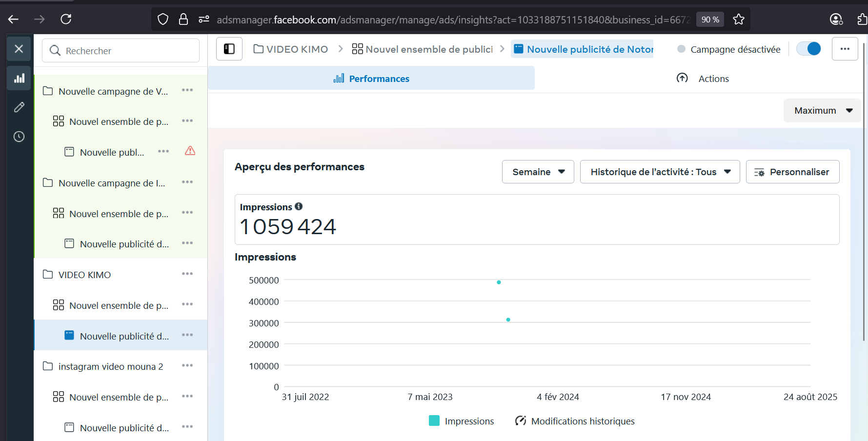Open the Maximum date range dropdown
Image resolution: width=868 pixels, height=441 pixels.
tap(822, 111)
